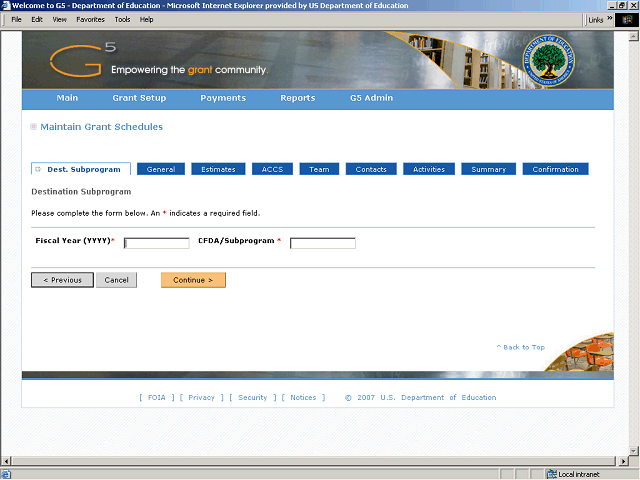Switch to the Contacts tab
Screen dimensions: 640x480
371,169
